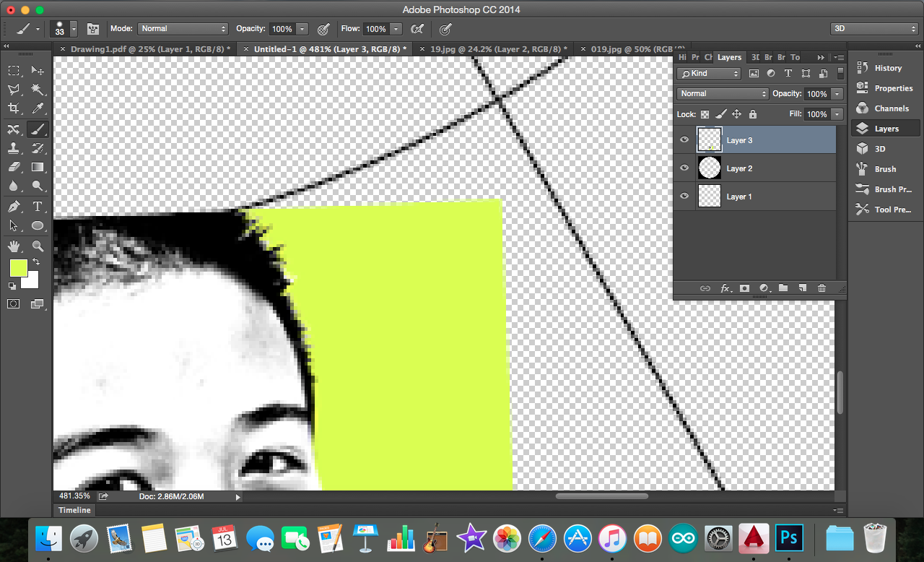The image size is (924, 562).
Task: Select the History Brush tool
Action: pyautogui.click(x=38, y=148)
